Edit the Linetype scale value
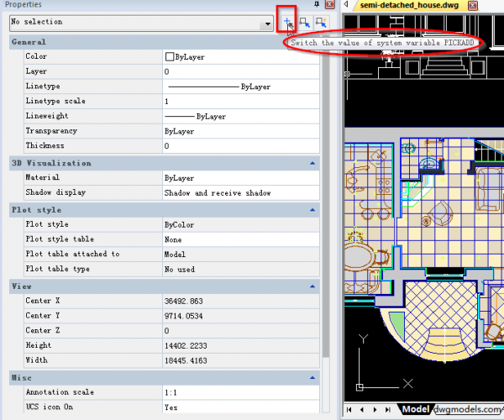Image resolution: width=504 pixels, height=420 pixels. pyautogui.click(x=241, y=102)
